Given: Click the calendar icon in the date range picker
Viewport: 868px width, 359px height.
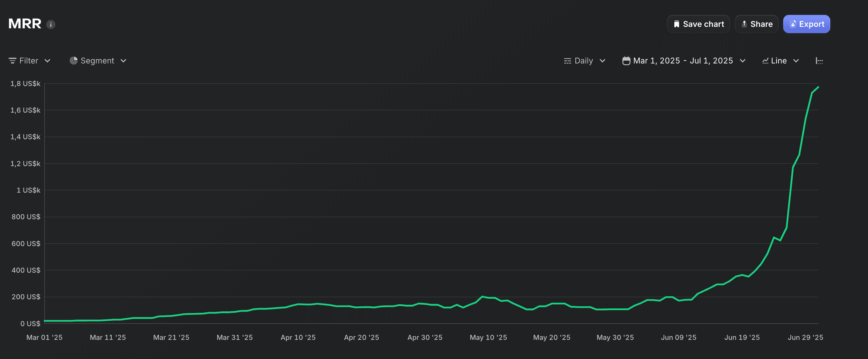Looking at the screenshot, I should click(626, 60).
